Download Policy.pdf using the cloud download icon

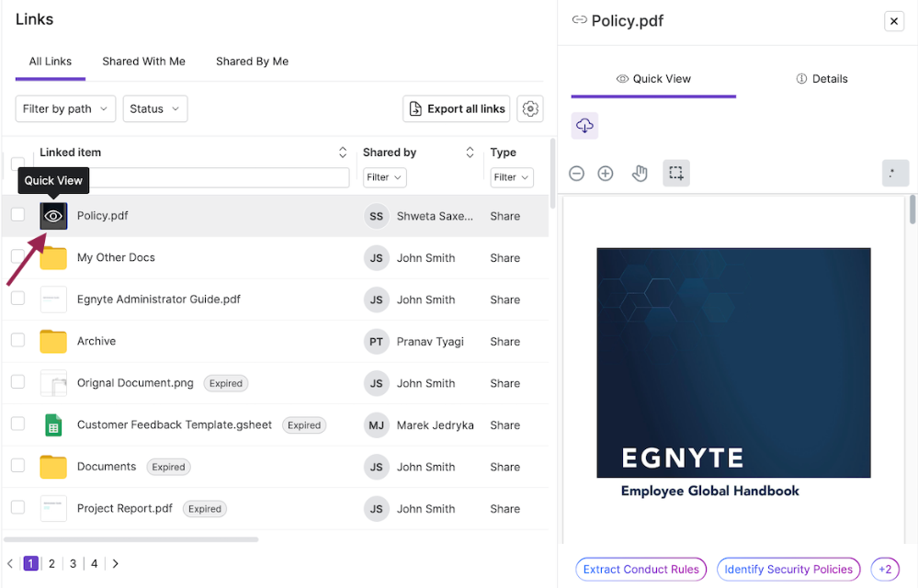(584, 125)
